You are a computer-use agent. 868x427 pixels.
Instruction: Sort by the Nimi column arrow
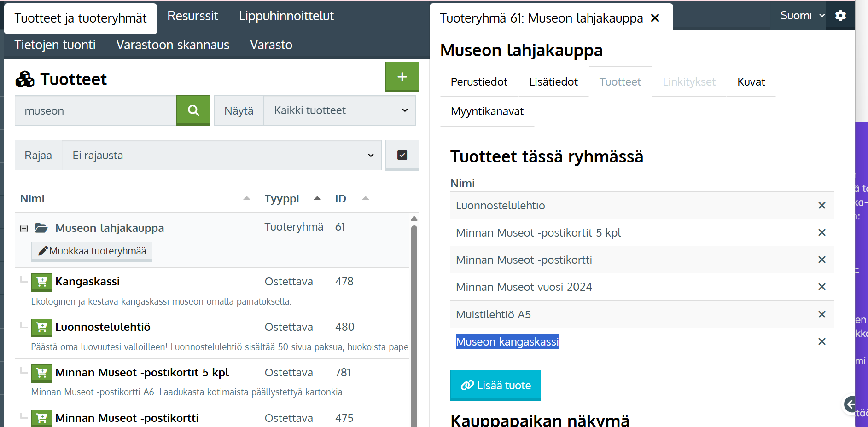tap(247, 198)
